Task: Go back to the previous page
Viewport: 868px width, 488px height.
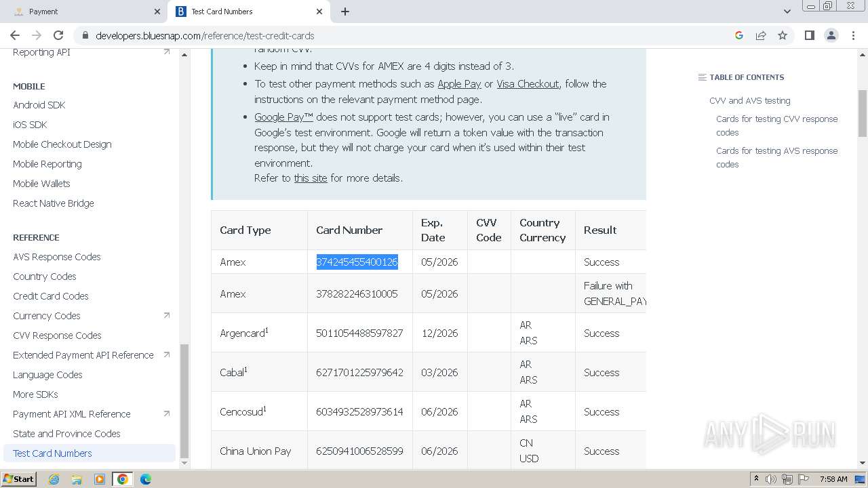Action: 15,35
